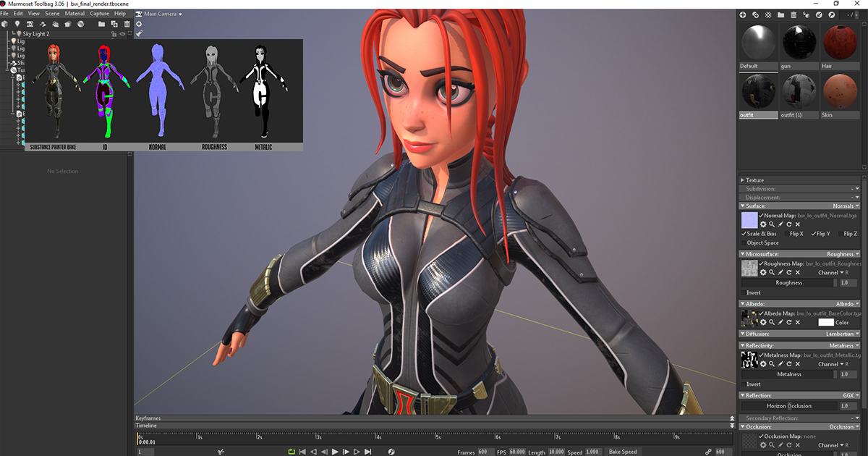
Task: Click the split keyframe scissors icon
Action: 221,452
